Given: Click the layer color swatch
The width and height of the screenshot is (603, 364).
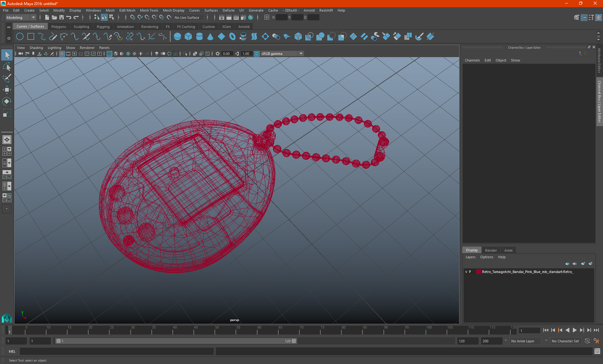Looking at the screenshot, I should point(478,272).
